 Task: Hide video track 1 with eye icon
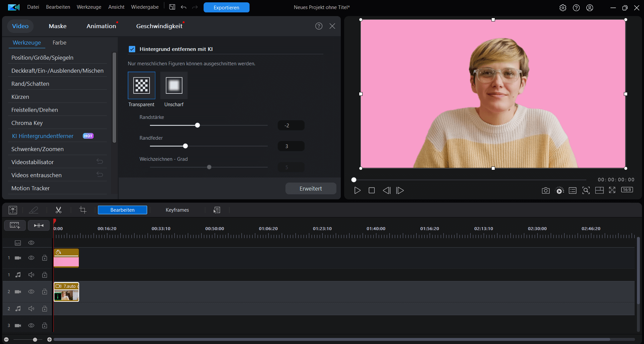pos(31,258)
